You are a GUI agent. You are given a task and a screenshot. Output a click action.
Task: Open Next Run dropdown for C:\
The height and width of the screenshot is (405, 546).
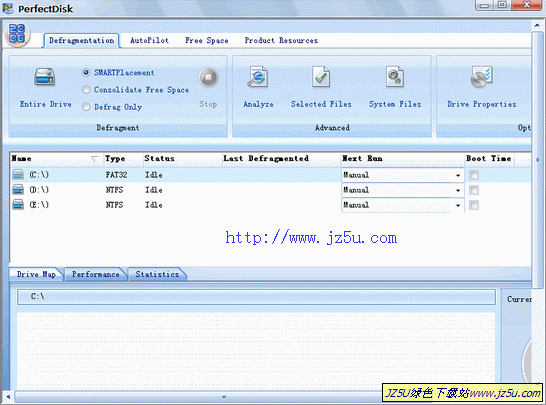coord(458,175)
